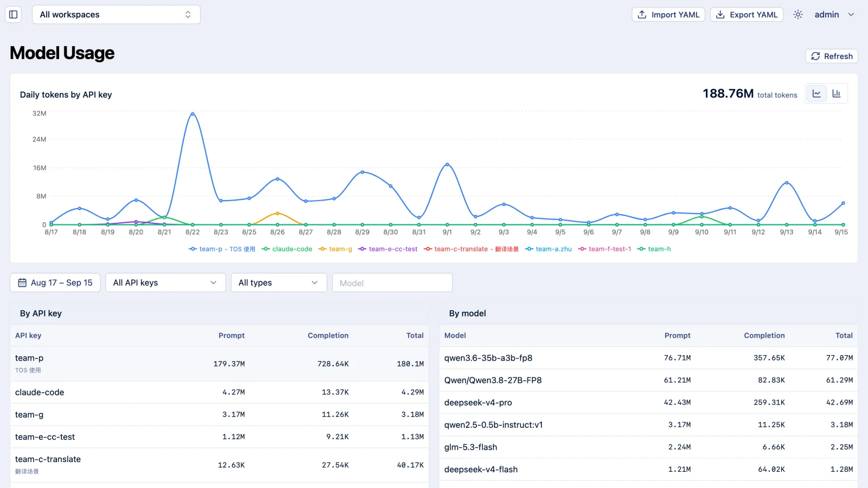
Task: Click the Import YAML button
Action: tap(668, 15)
